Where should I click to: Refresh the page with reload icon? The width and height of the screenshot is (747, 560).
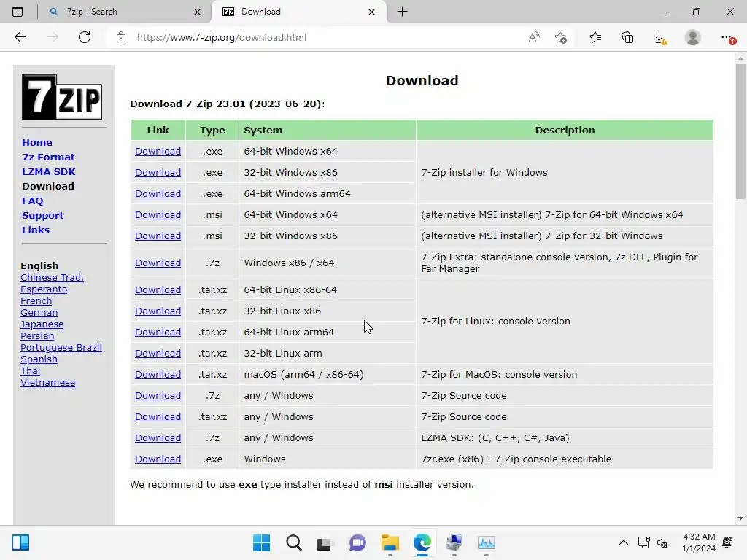pyautogui.click(x=85, y=37)
